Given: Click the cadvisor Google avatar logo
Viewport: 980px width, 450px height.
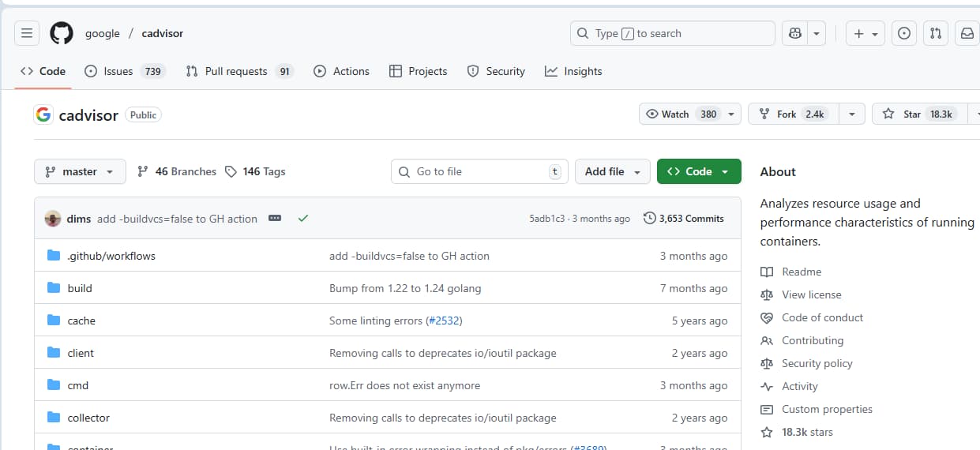Looking at the screenshot, I should click(x=43, y=114).
